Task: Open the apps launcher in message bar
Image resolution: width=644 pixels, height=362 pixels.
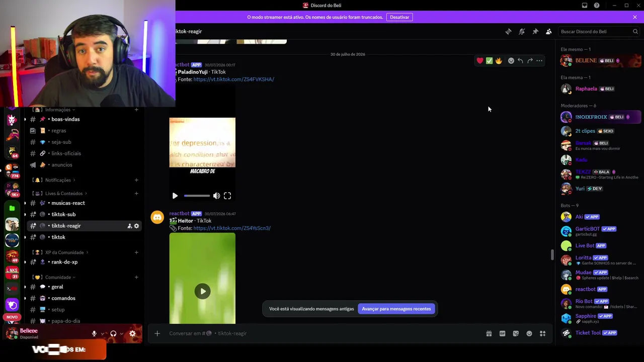Action: [x=543, y=333]
